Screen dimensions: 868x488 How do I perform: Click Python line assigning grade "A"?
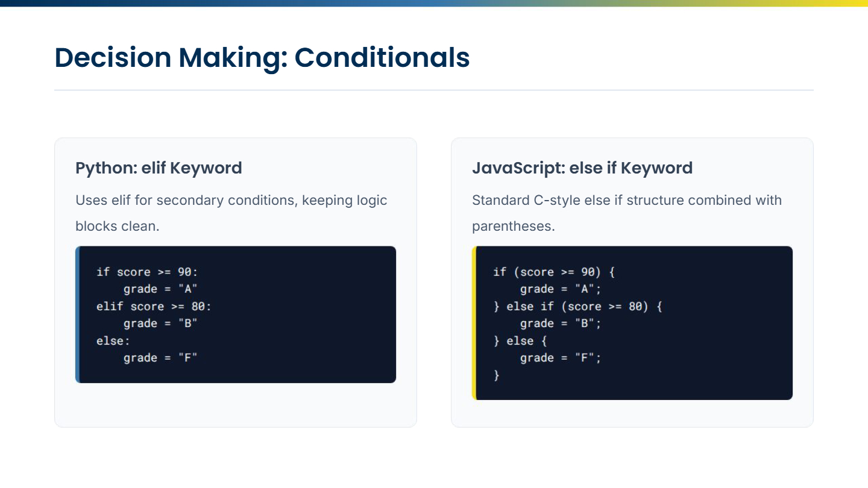tap(160, 289)
